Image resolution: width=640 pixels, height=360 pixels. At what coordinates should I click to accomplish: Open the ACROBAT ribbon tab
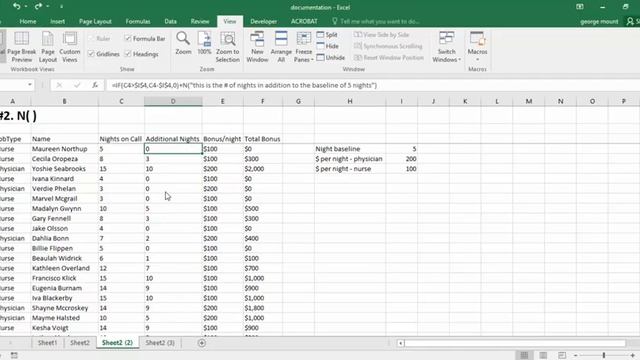click(304, 21)
